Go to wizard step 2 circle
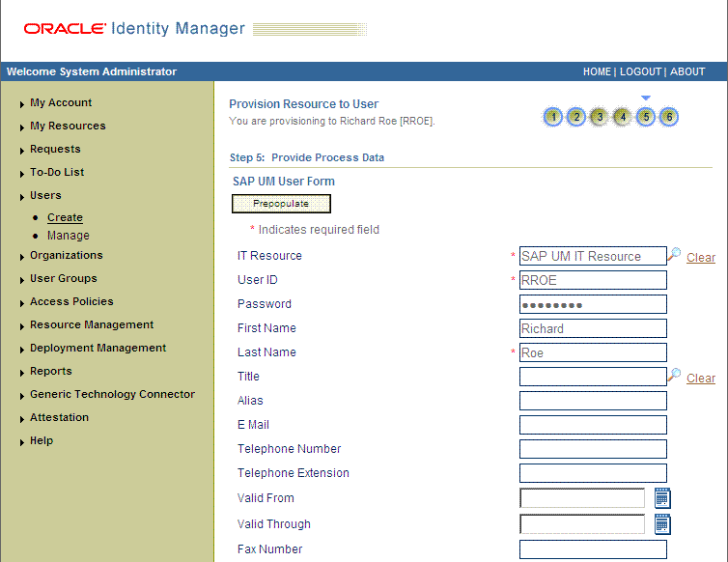 click(576, 117)
